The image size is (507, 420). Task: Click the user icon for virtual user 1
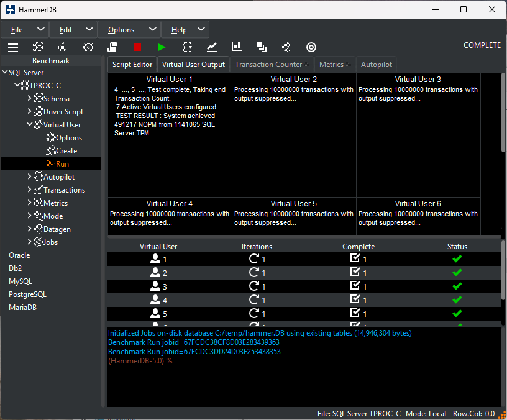pyautogui.click(x=155, y=258)
